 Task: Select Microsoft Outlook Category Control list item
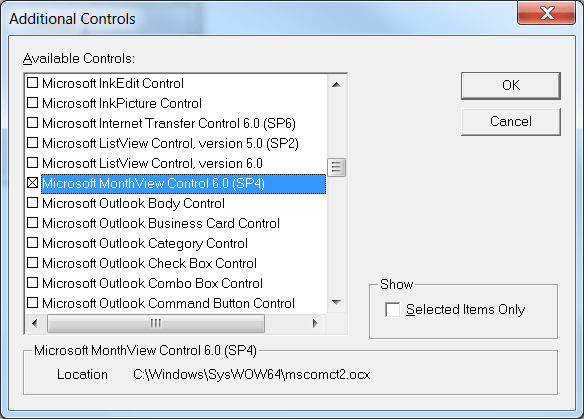click(145, 243)
